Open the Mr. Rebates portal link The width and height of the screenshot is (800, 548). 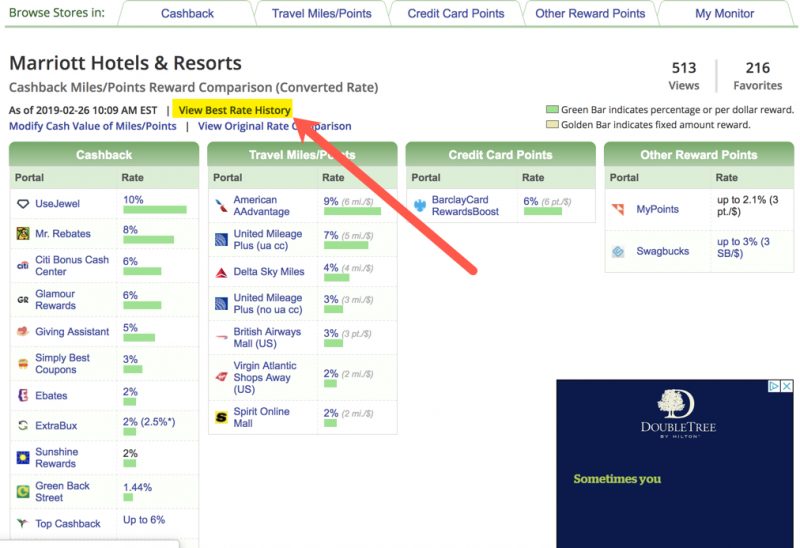coord(63,234)
